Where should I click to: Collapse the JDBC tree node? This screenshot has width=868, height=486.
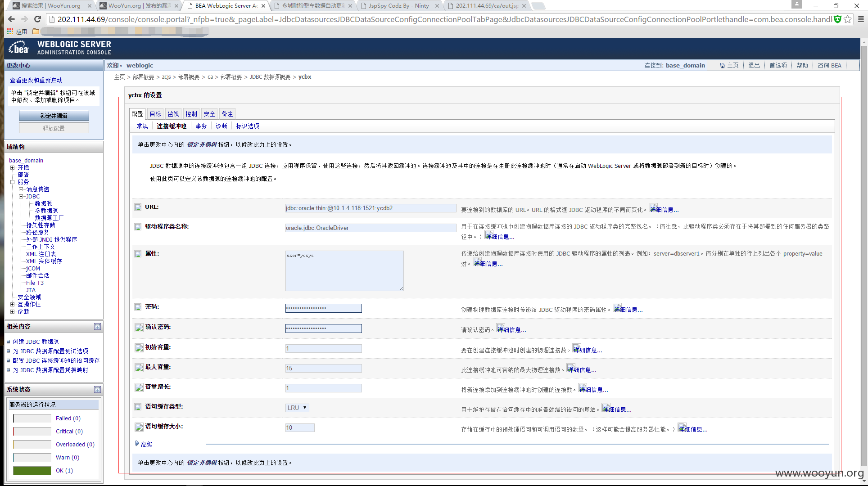tap(21, 196)
